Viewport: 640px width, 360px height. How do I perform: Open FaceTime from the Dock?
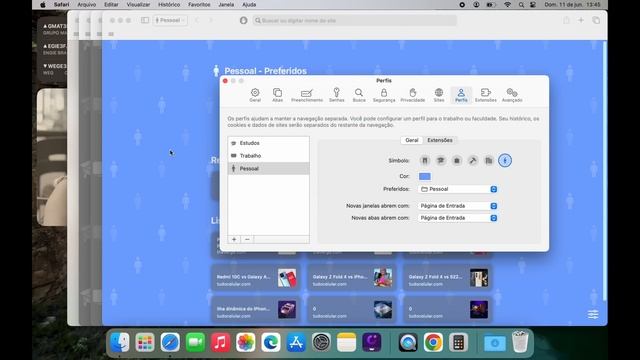[x=196, y=342]
